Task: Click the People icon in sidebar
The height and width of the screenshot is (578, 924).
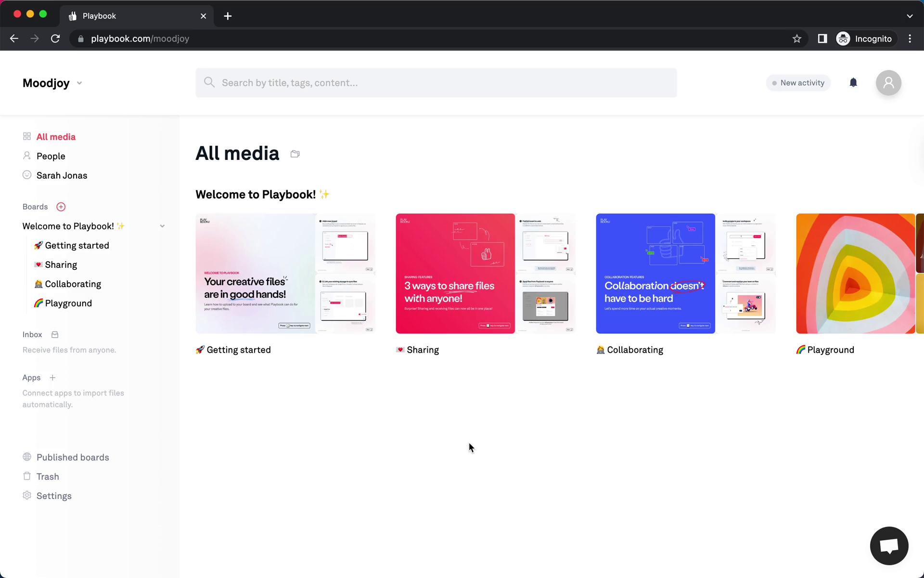Action: pyautogui.click(x=26, y=156)
